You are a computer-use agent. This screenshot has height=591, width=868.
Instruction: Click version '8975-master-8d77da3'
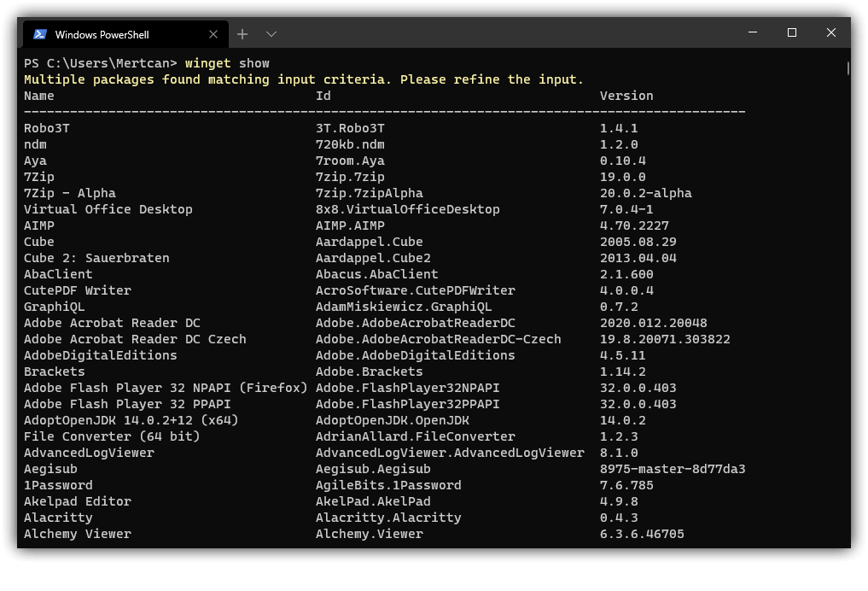tap(673, 469)
